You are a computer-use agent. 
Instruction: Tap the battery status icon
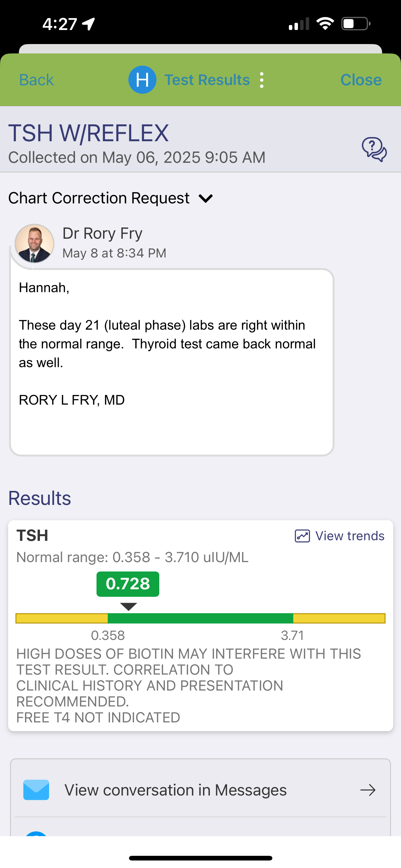355,24
